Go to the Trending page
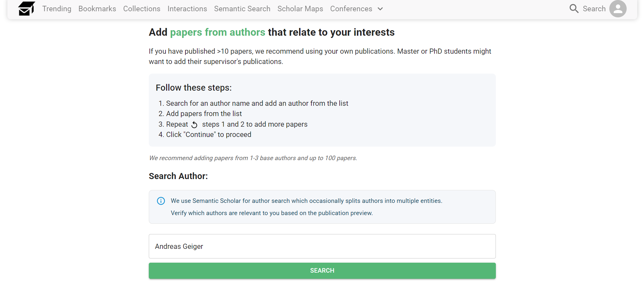 57,9
